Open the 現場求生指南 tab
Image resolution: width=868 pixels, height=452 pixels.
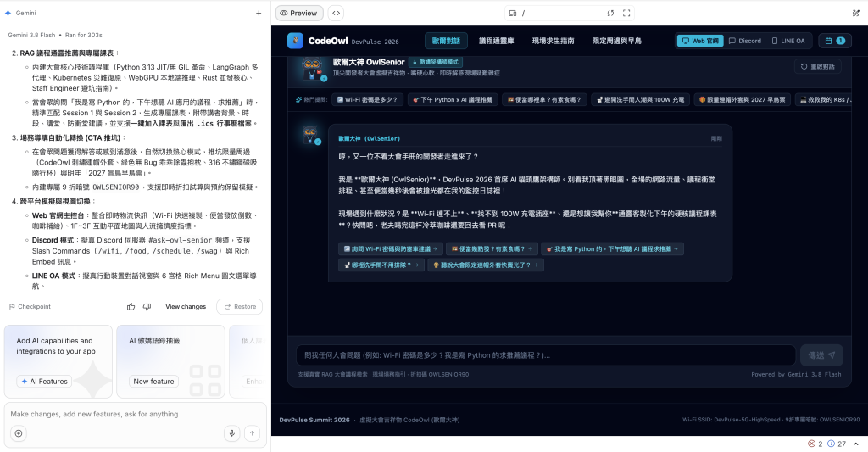tap(553, 41)
